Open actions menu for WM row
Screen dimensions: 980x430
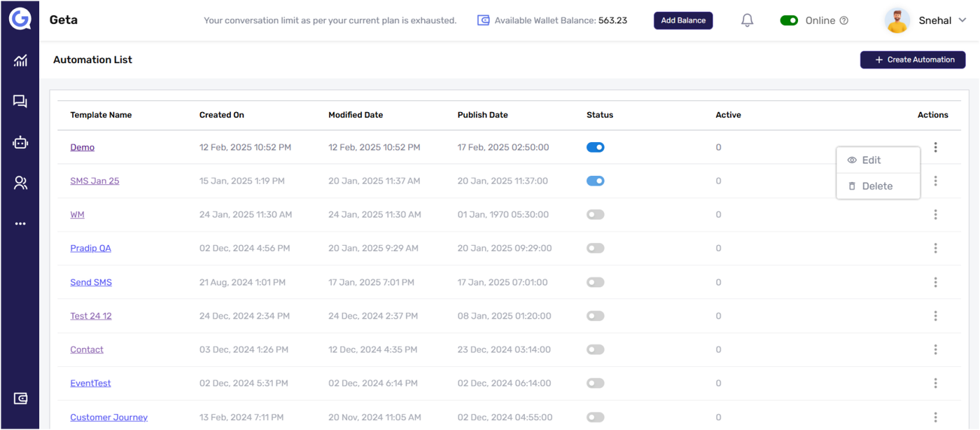coord(935,214)
